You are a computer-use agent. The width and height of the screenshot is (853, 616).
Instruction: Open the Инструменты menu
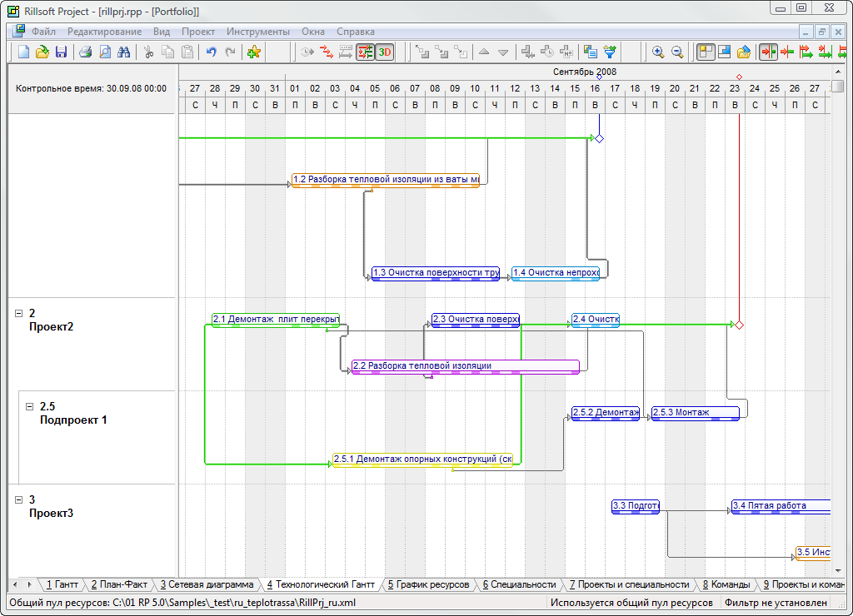coord(257,31)
